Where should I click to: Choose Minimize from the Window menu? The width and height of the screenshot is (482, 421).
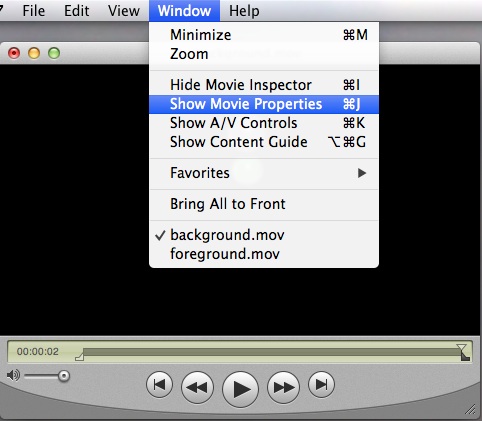(x=264, y=35)
